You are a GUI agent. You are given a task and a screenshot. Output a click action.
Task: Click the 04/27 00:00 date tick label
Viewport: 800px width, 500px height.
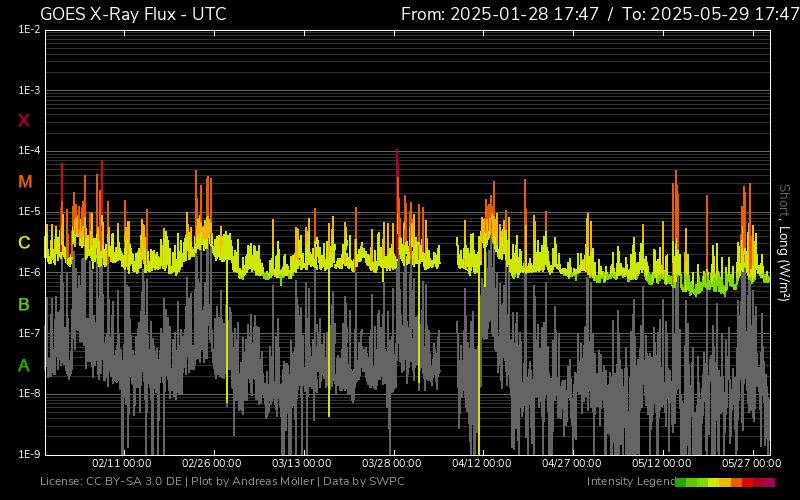point(571,464)
